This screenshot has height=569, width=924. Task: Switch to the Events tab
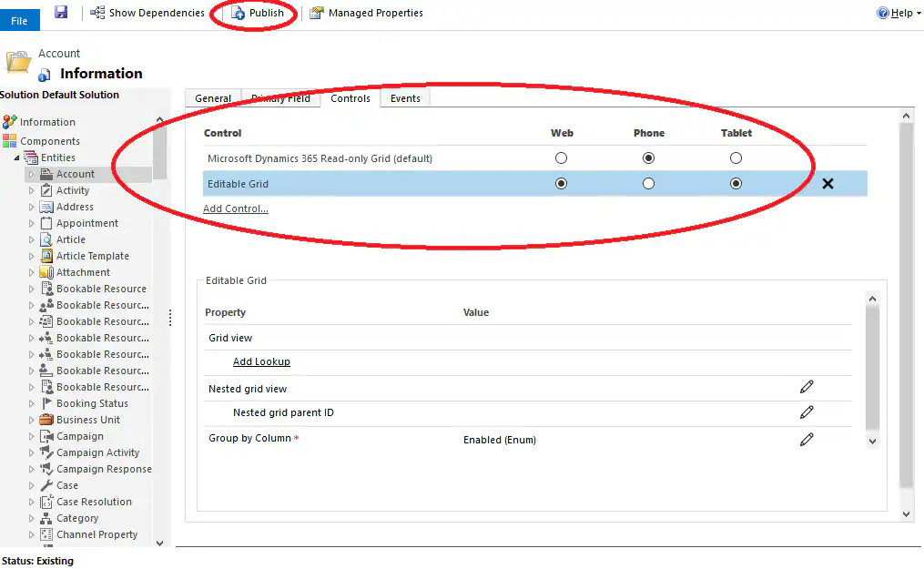[x=404, y=97]
